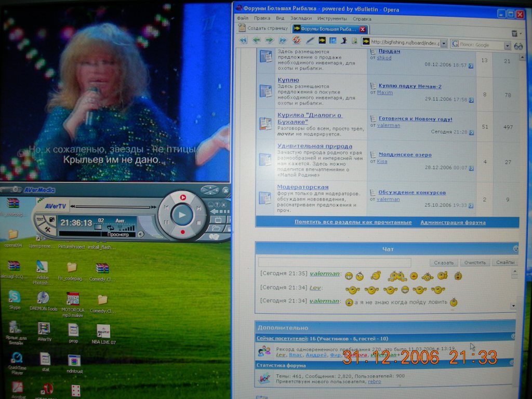Open topic Готовимся к Новому году!

[x=415, y=119]
